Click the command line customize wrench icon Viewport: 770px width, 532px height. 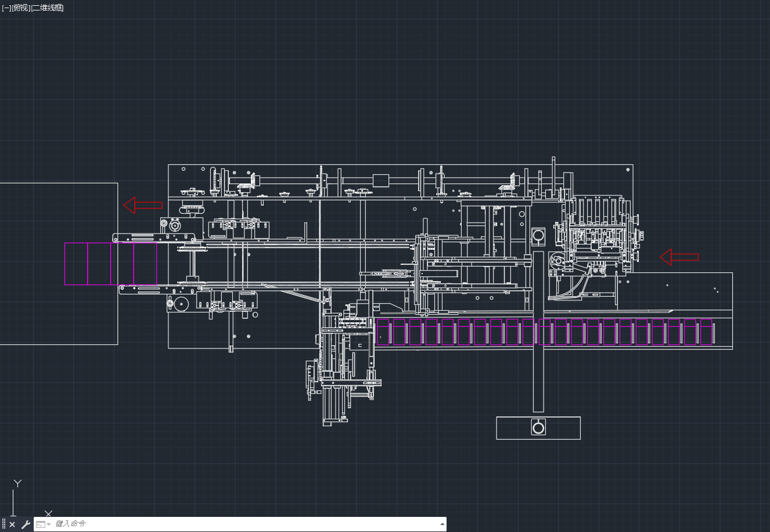[x=26, y=524]
